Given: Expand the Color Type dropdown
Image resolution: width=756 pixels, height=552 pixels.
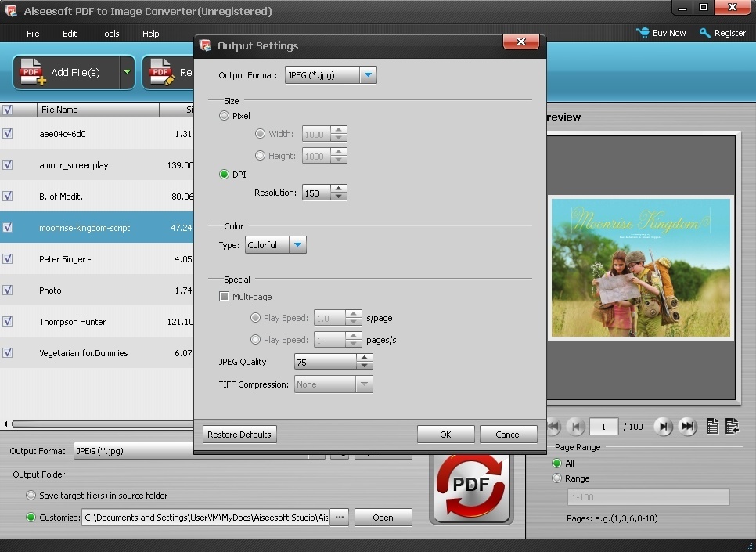Looking at the screenshot, I should pos(297,244).
